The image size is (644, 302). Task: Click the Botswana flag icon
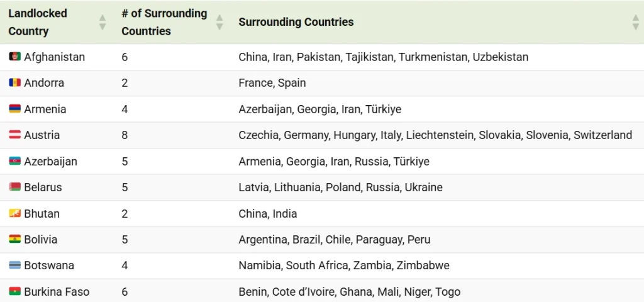(x=15, y=266)
